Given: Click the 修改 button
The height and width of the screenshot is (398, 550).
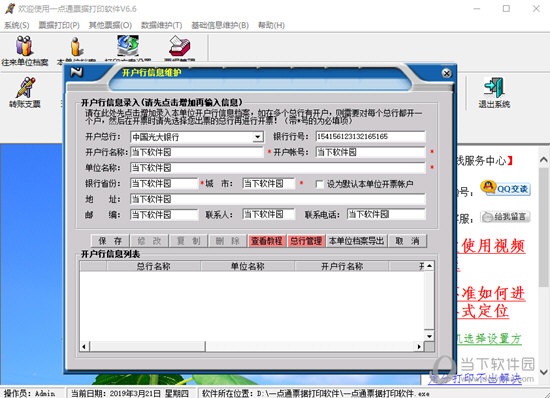Looking at the screenshot, I should coord(149,241).
